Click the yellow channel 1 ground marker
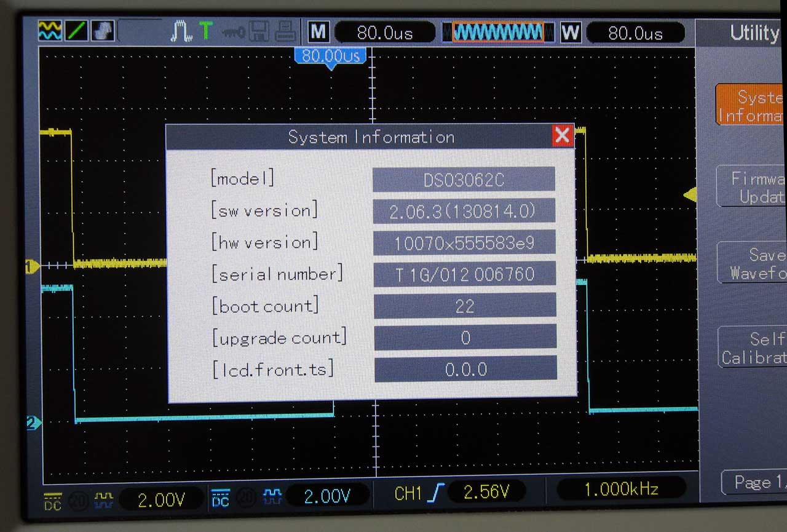Viewport: 787px width, 532px height. point(32,266)
